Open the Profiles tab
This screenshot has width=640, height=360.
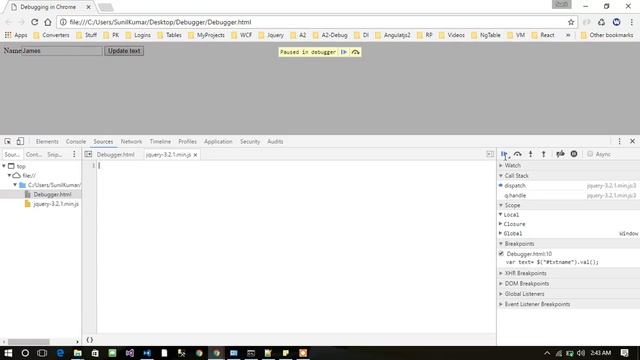(187, 142)
